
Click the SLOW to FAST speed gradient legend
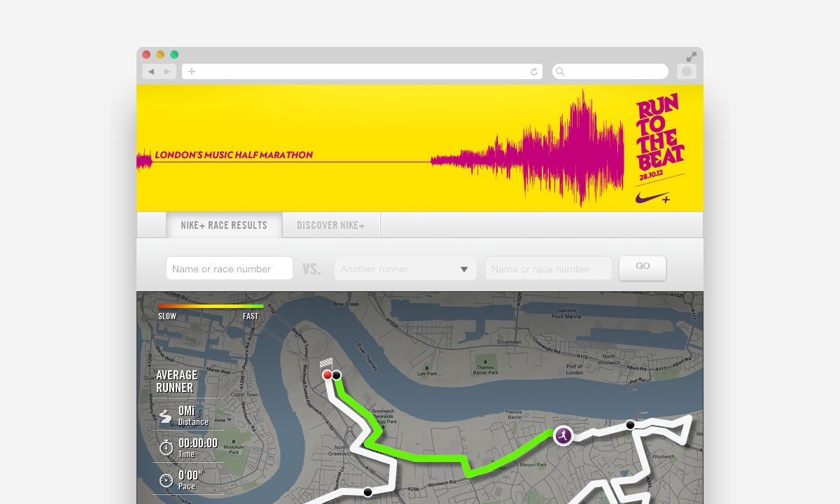click(x=210, y=307)
